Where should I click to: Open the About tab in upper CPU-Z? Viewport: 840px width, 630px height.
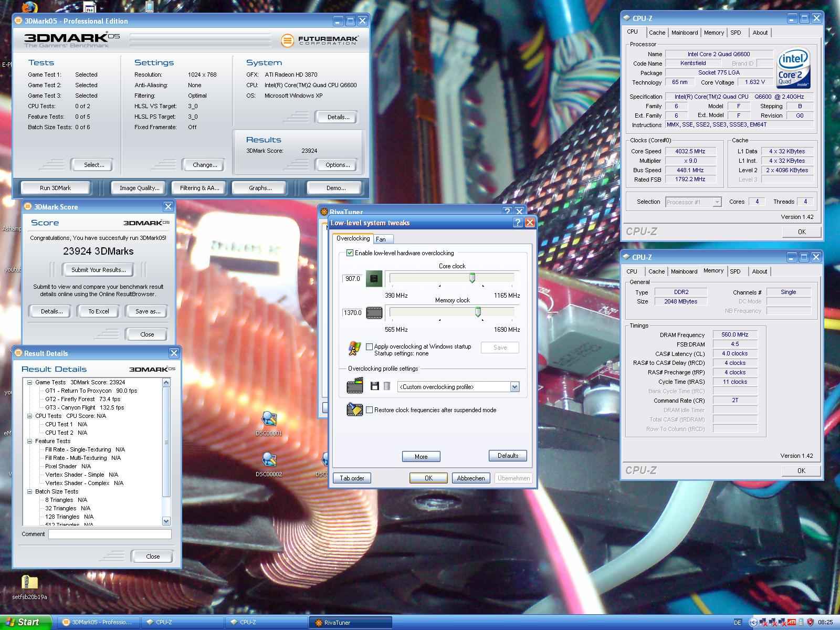[x=760, y=33]
